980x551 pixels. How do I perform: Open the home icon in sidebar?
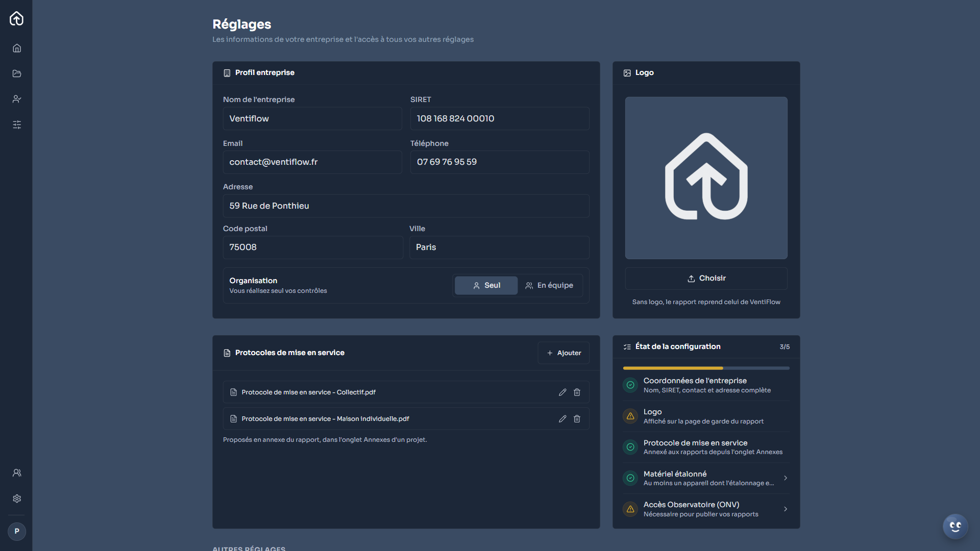tap(17, 48)
